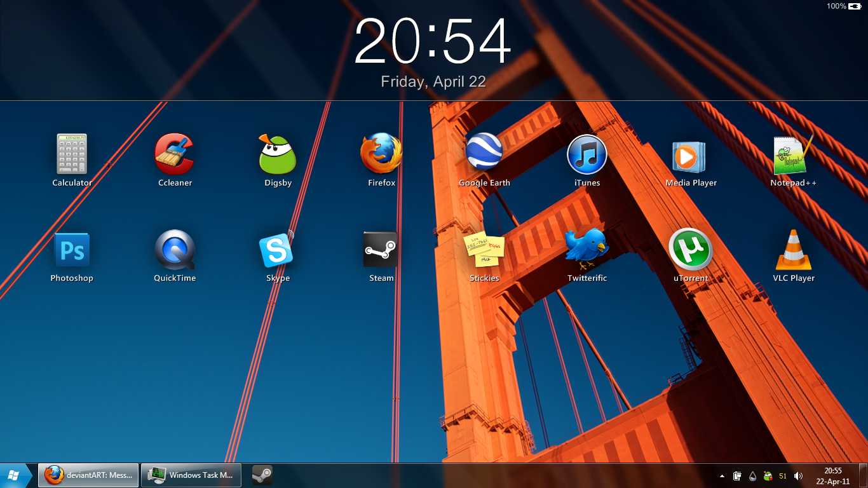
Task: Click the Digsby tray icon
Action: 768,475
